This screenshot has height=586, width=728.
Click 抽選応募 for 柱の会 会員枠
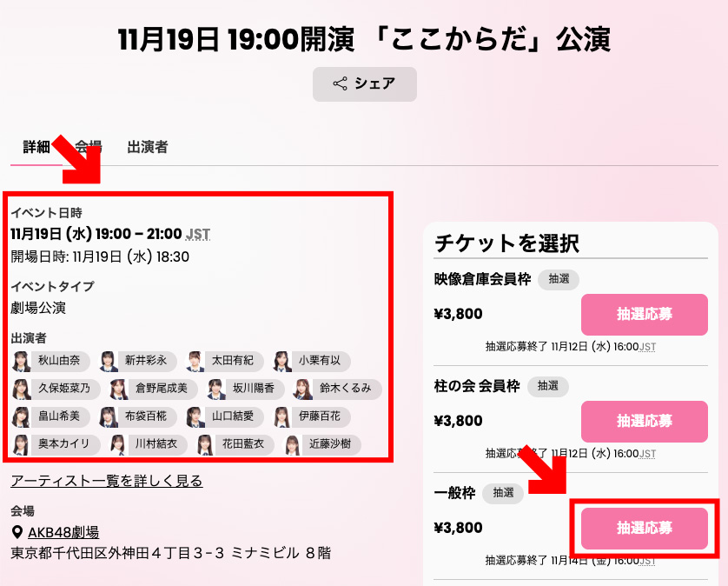[645, 422]
